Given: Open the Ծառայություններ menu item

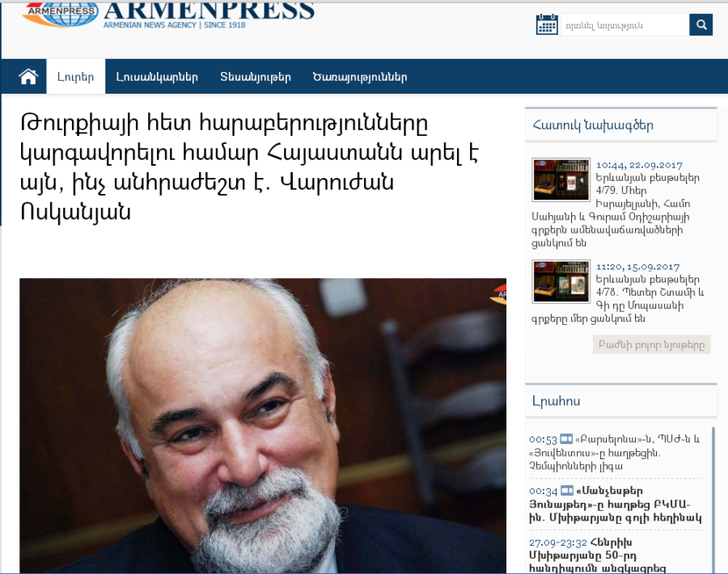Looking at the screenshot, I should 360,77.
